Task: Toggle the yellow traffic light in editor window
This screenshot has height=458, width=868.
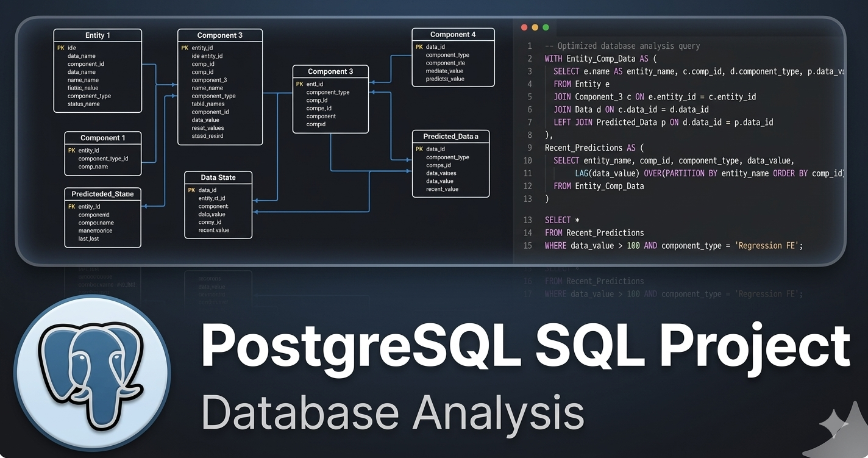Action: tap(535, 27)
